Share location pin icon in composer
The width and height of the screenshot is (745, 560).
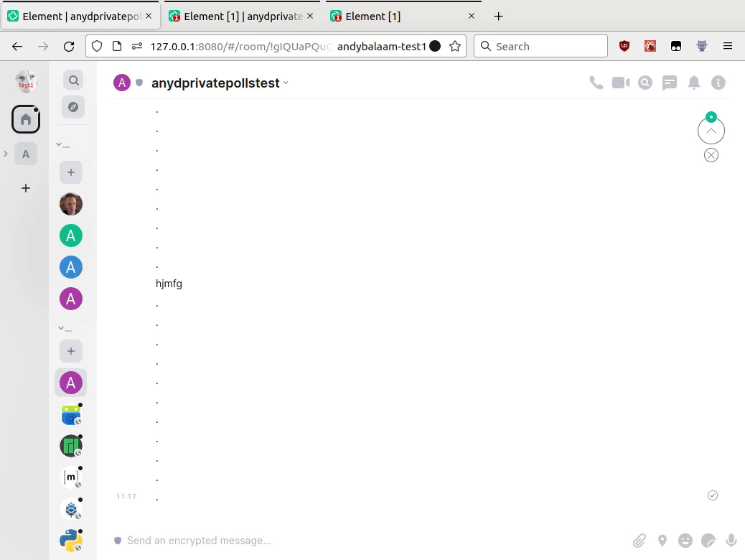click(662, 541)
